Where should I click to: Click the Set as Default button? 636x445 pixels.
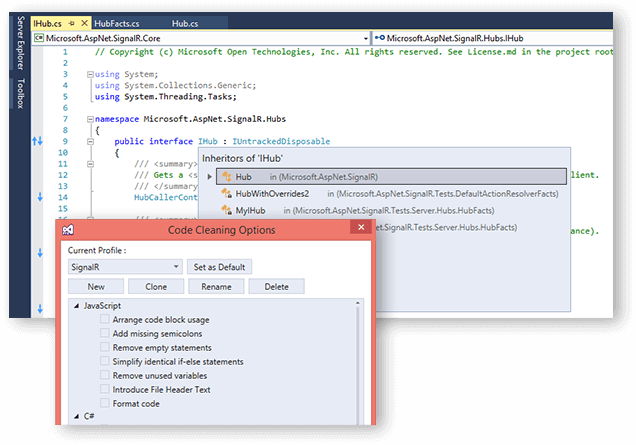(x=219, y=267)
